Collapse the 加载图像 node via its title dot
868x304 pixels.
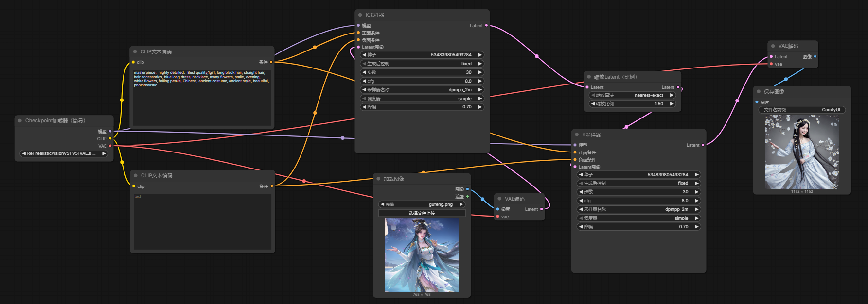point(378,179)
